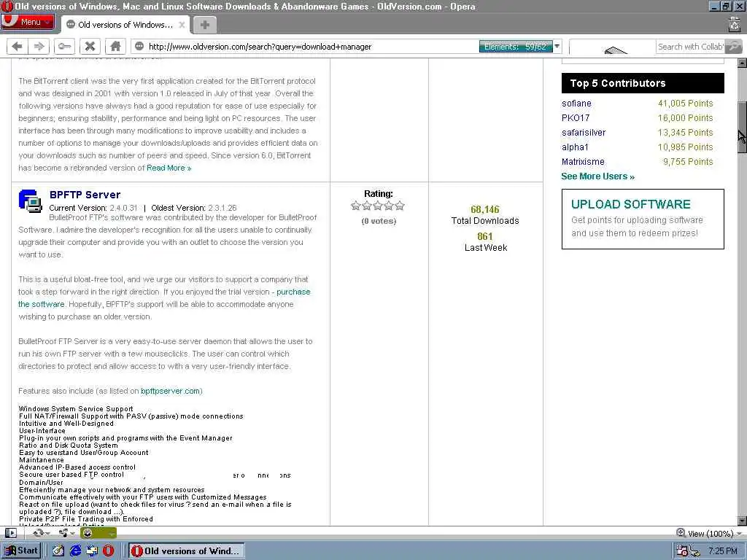
Task: Click the calendar tray icon with red dot
Action: coord(682,551)
